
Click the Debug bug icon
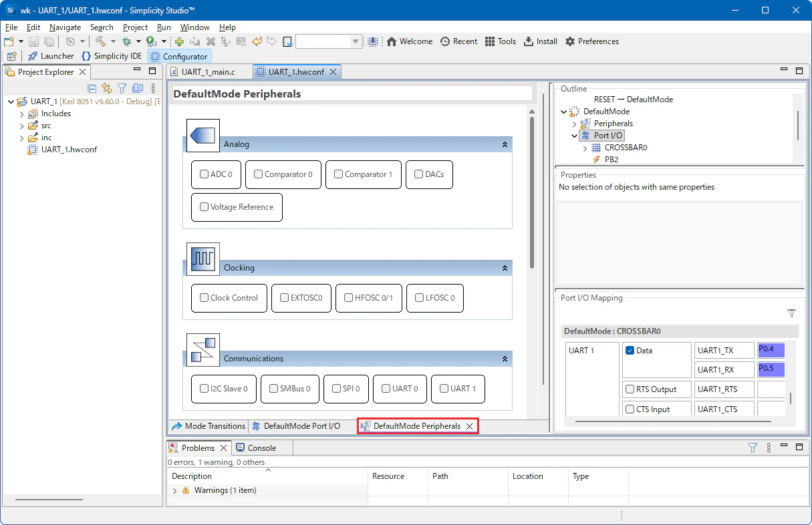(126, 41)
